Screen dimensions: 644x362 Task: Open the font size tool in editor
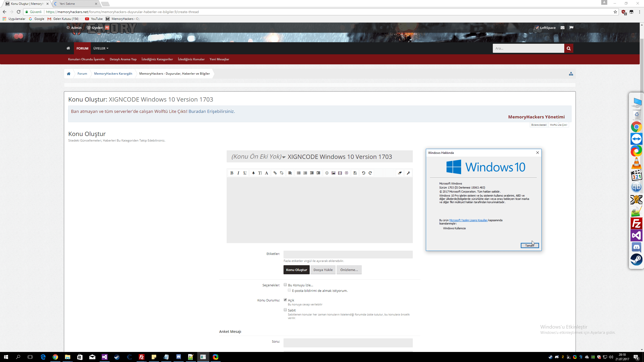(x=260, y=173)
